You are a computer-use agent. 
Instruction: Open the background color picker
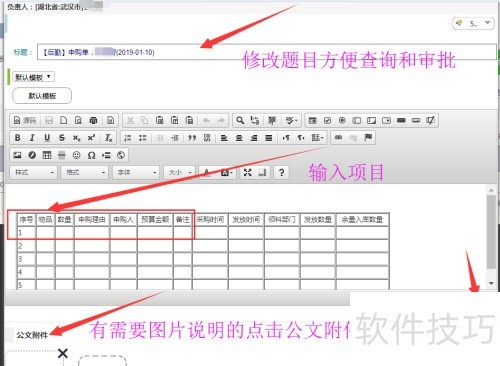click(x=227, y=172)
